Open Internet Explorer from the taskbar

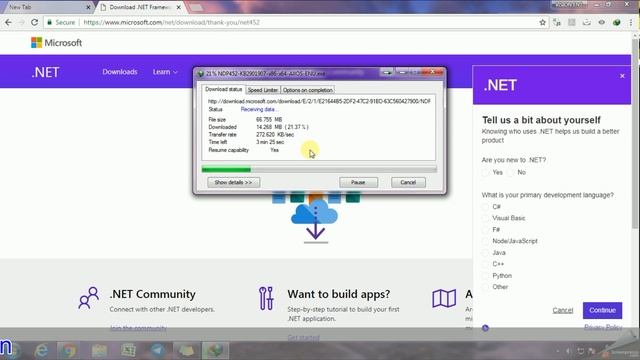click(x=41, y=350)
